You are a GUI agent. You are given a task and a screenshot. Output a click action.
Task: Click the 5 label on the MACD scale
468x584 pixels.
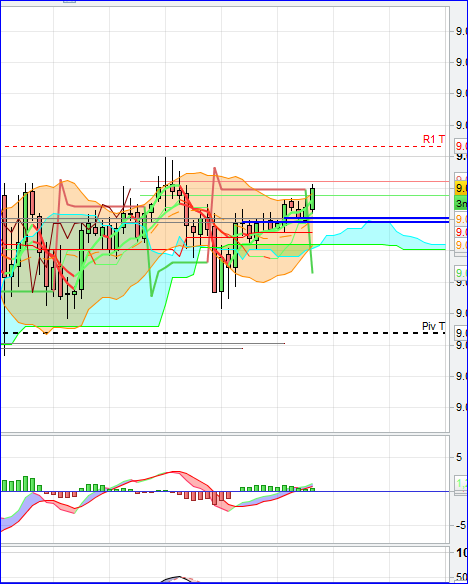click(459, 457)
